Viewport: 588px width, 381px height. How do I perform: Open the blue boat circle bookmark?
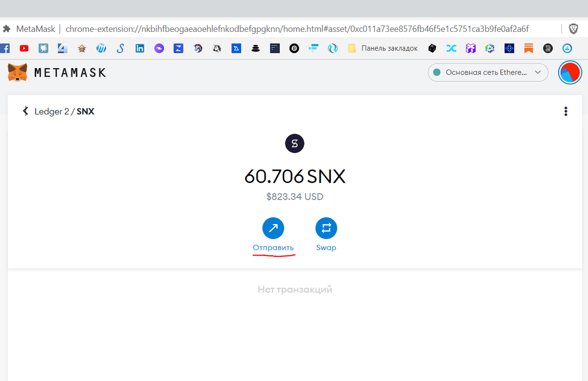pos(567,49)
